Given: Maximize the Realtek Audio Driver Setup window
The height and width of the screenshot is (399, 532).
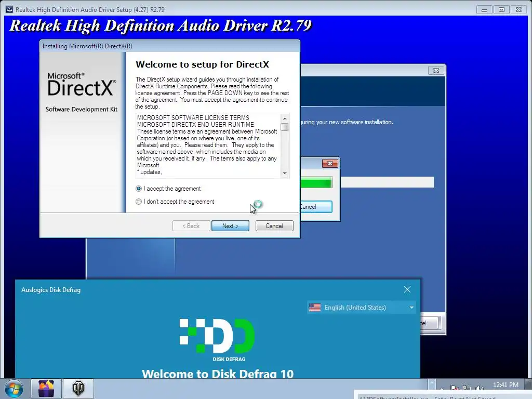Looking at the screenshot, I should coord(501,10).
